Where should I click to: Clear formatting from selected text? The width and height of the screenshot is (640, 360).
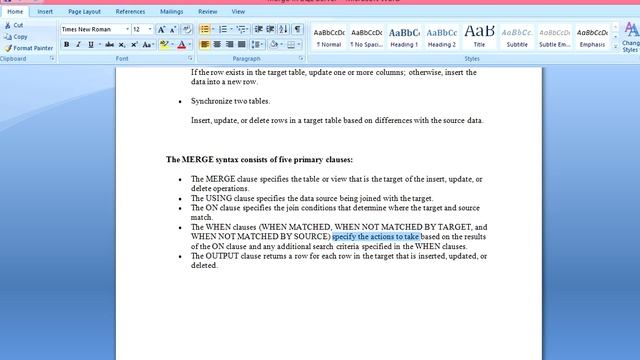click(x=187, y=29)
